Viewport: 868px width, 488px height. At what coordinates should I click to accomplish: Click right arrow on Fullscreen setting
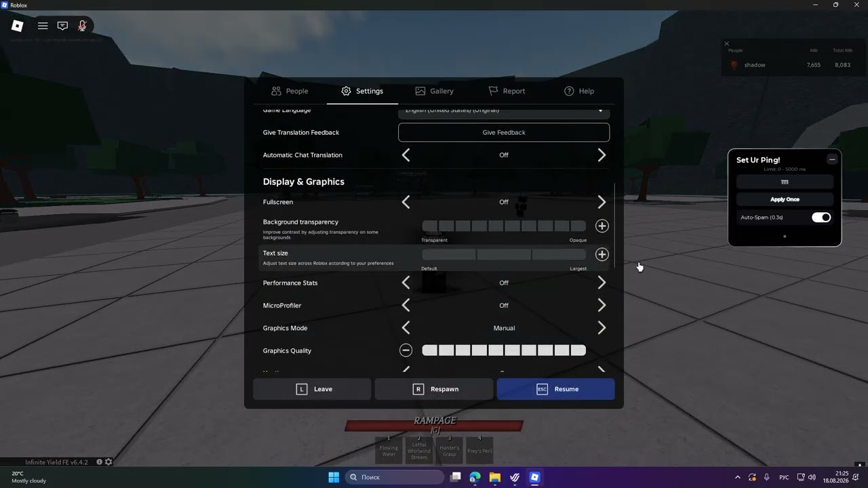(x=601, y=202)
